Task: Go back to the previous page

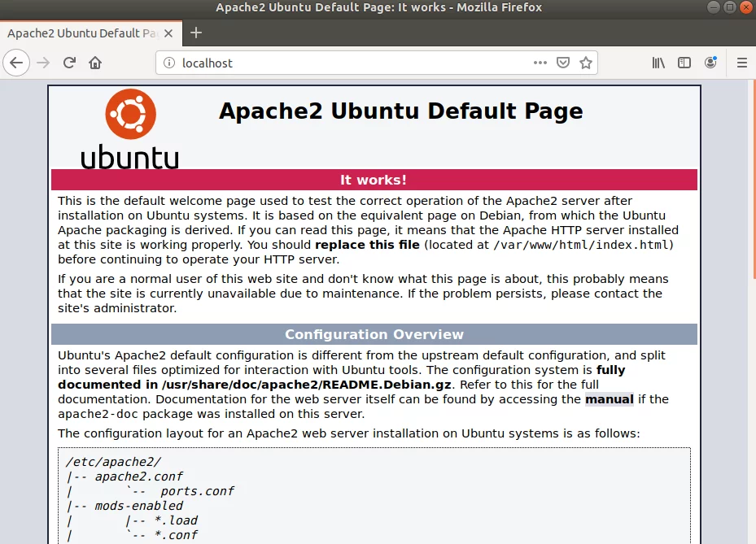Action: (x=16, y=63)
